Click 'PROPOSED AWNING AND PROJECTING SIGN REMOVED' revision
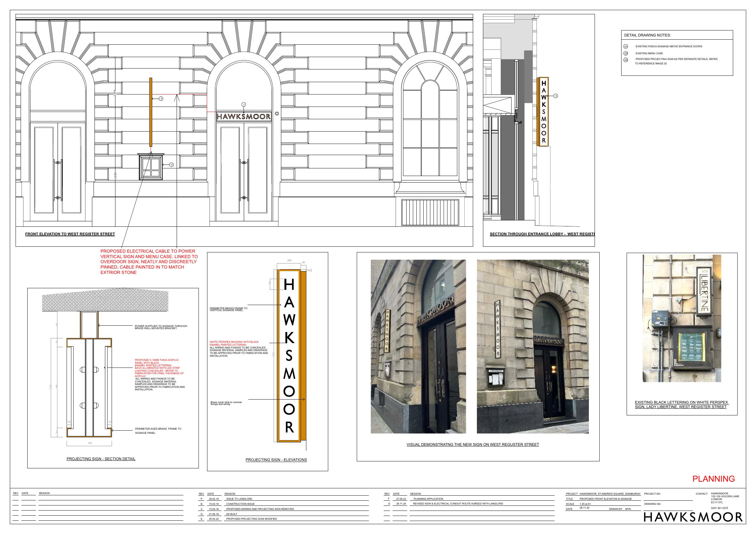756x534 pixels. (x=260, y=509)
